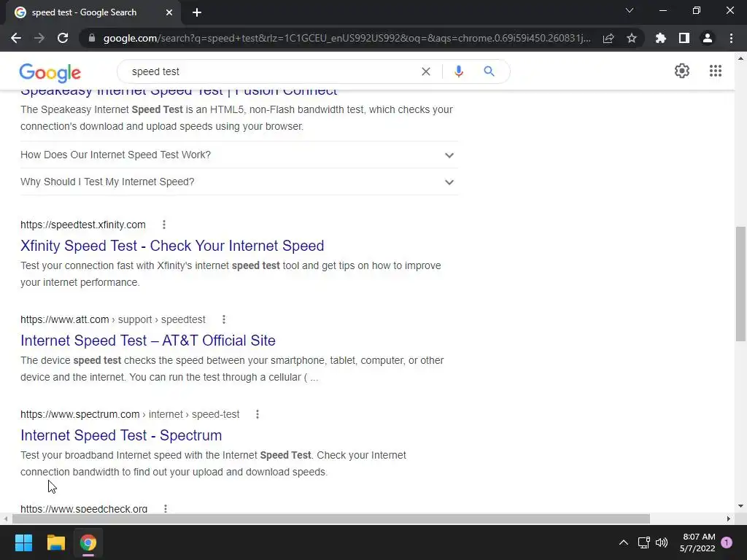The image size is (747, 560).
Task: Open the notification badge
Action: (727, 542)
